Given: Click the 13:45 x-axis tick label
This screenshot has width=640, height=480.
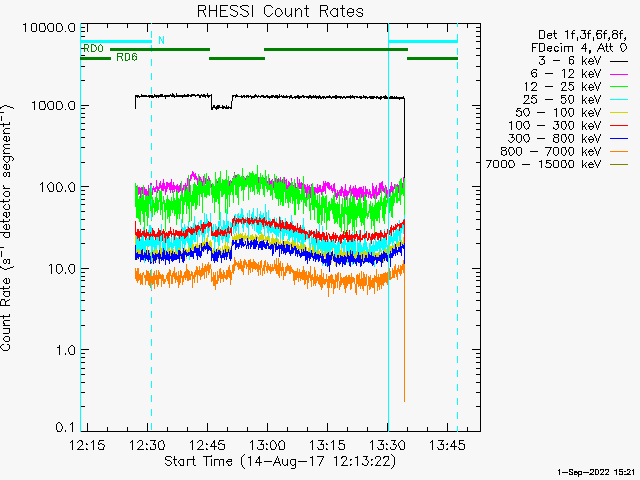Looking at the screenshot, I should click(x=447, y=445).
